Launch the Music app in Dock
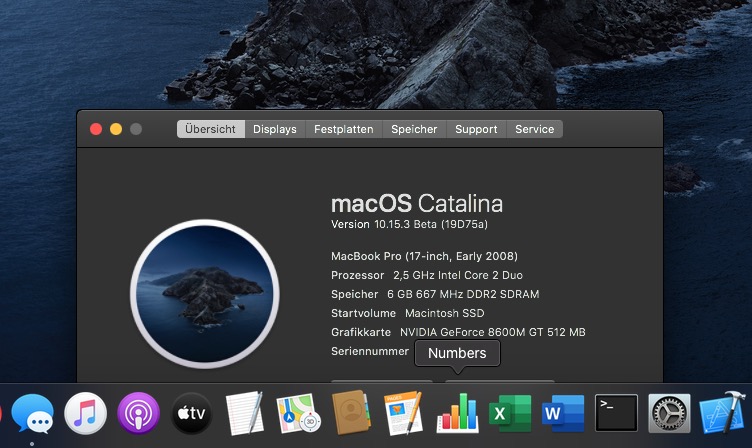Screen dimensions: 752x448 (x=86, y=413)
